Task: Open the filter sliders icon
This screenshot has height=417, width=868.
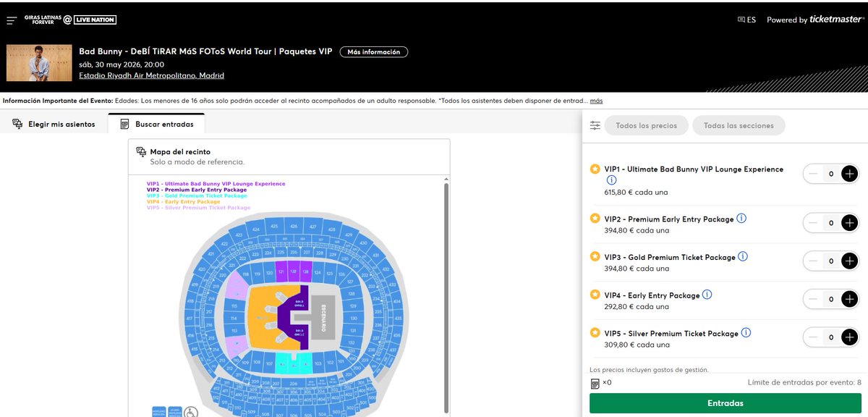Action: coord(595,125)
